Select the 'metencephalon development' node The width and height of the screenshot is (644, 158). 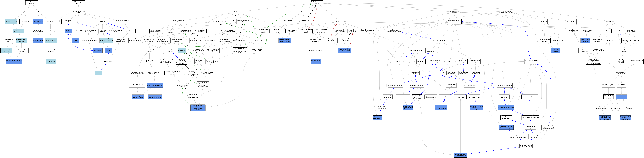click(x=504, y=97)
